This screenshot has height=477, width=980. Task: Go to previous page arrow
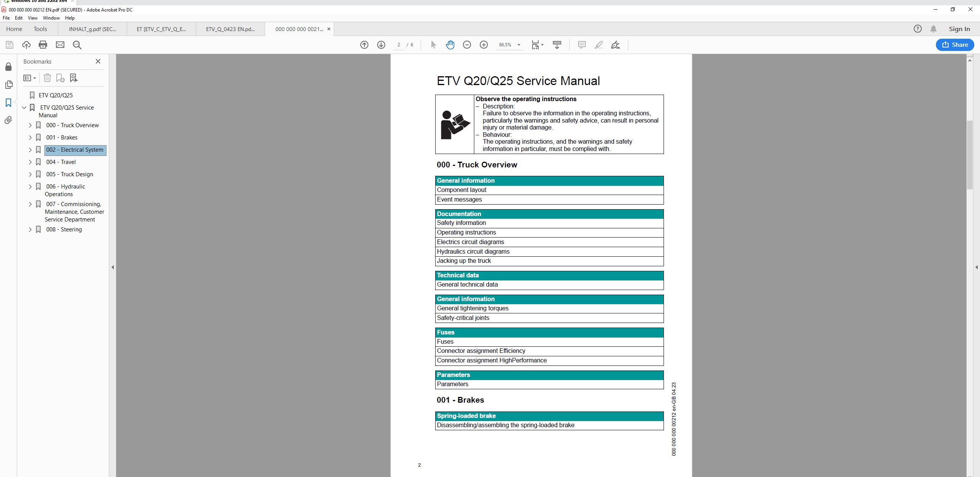pos(364,45)
